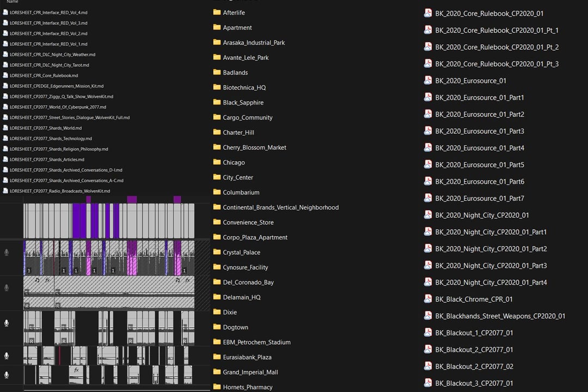Select LORESHEET_CP2077_Shards_Technology.md file
Screen dimensions: 588x392
pos(51,138)
